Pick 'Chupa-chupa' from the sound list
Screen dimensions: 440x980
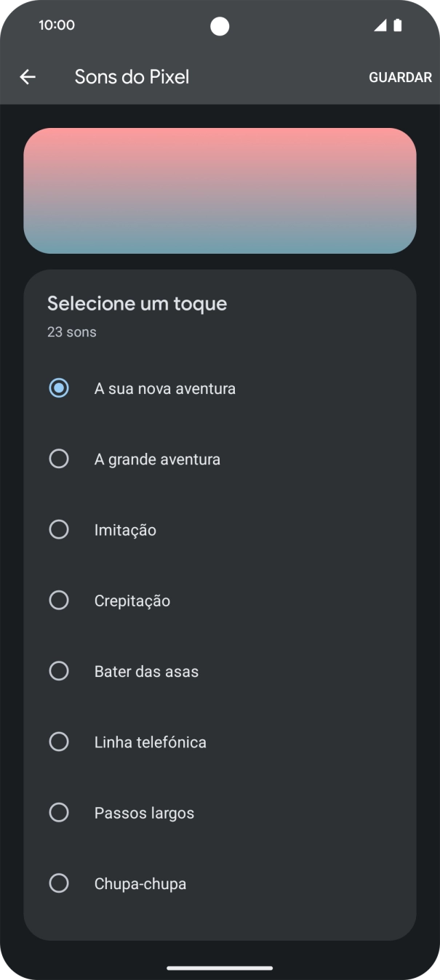(59, 883)
